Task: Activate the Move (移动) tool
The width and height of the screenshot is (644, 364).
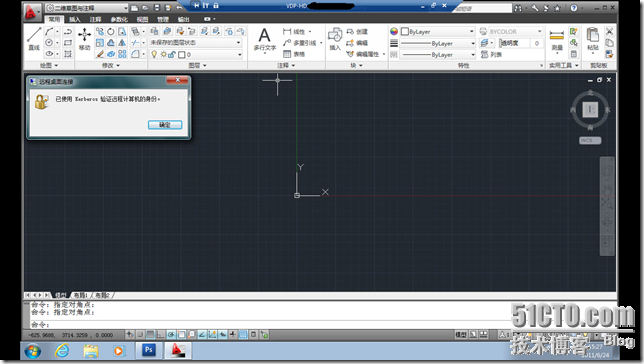Action: click(x=85, y=39)
